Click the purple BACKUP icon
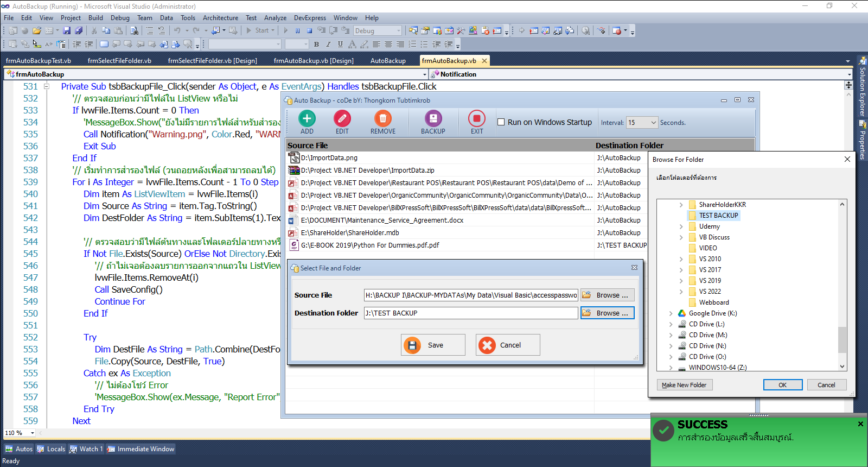The height and width of the screenshot is (467, 868). point(433,118)
